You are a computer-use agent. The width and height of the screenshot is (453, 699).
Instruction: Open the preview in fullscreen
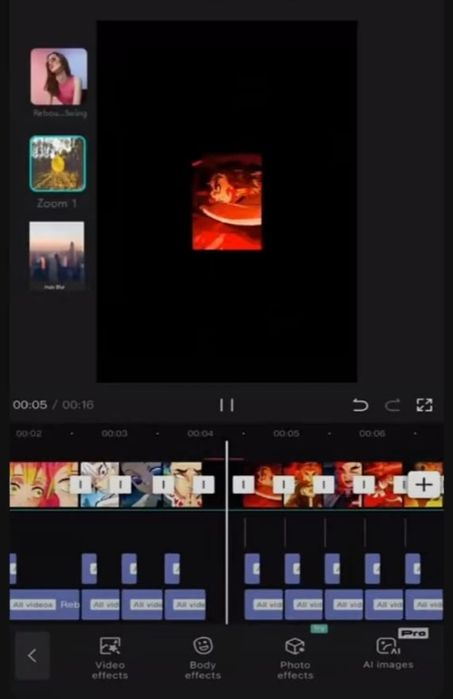[424, 405]
